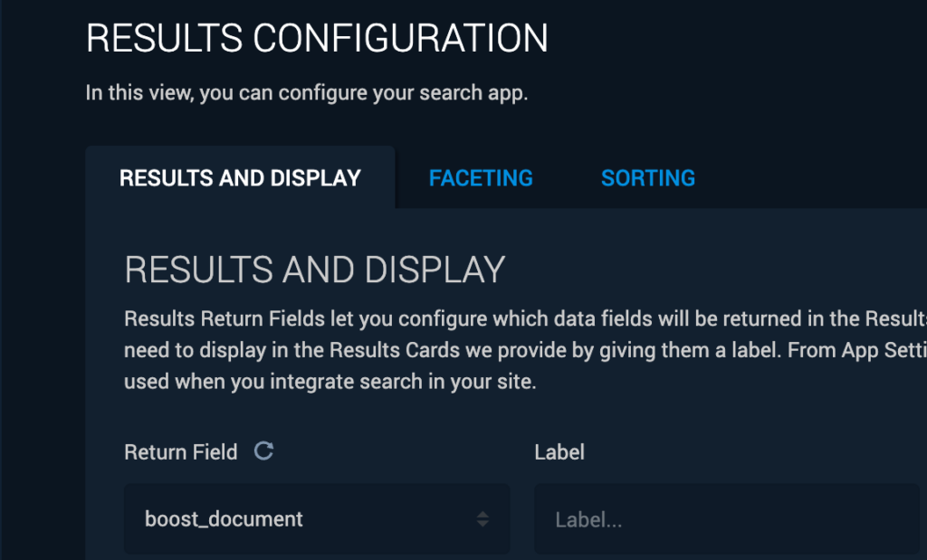Open the Sorting tab
The width and height of the screenshot is (927, 560).
point(648,178)
